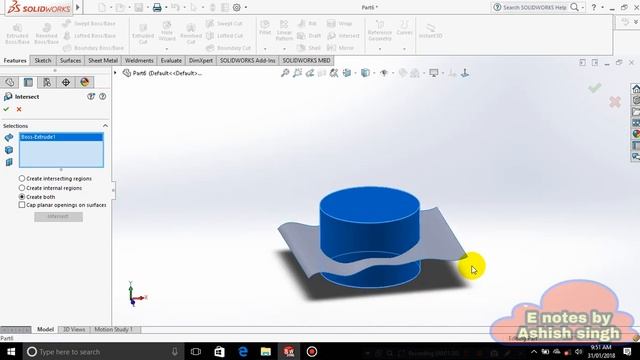Click the Apply Scene icon in view toolbar
640x360 pixels.
pyautogui.click(x=415, y=73)
